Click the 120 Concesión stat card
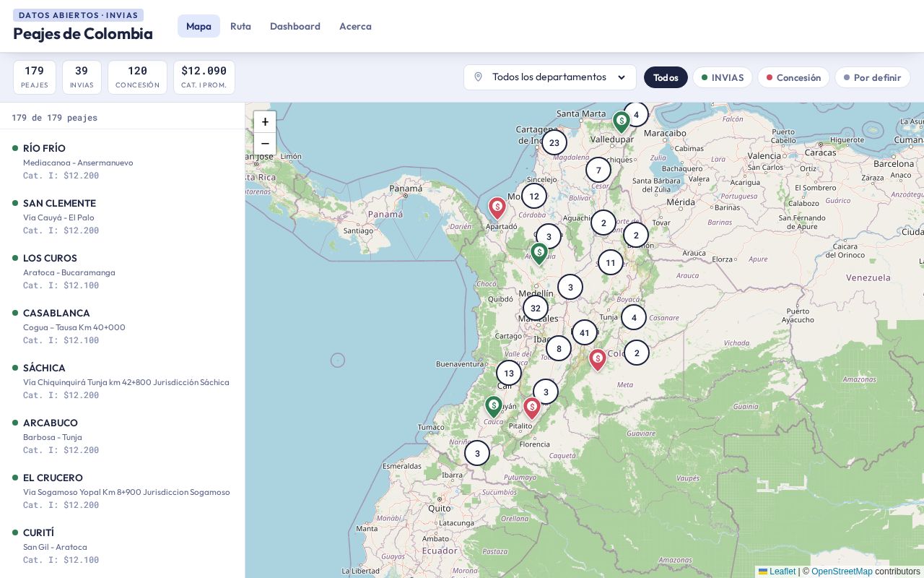Image resolution: width=924 pixels, height=578 pixels. click(137, 77)
